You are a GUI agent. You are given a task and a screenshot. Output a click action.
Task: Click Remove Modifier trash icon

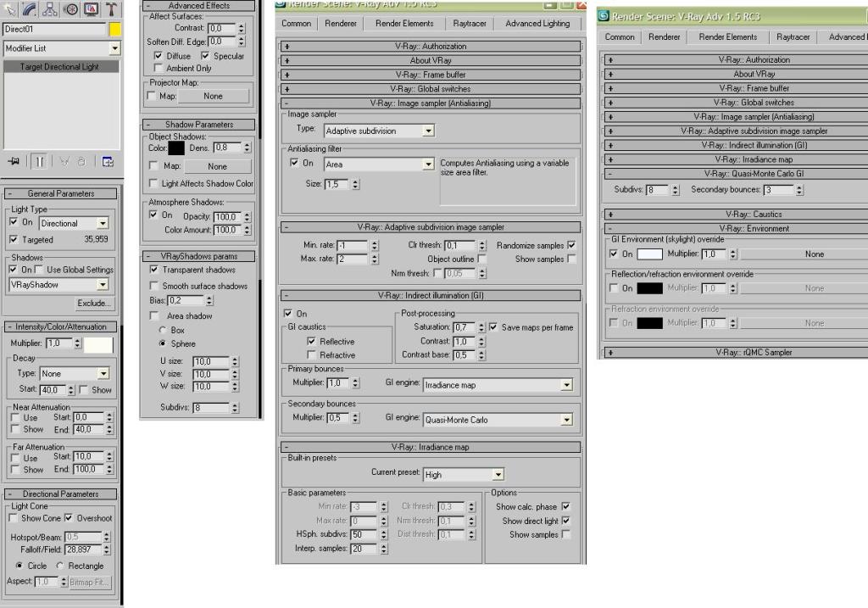81,161
